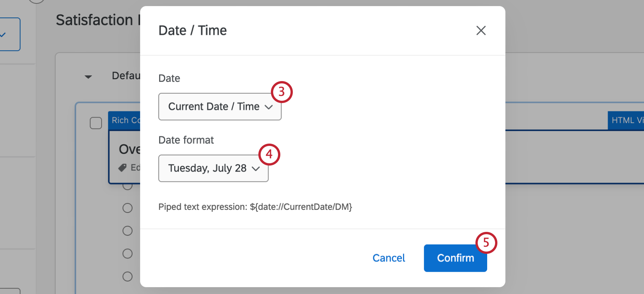Open the Current Date / Time dropdown

coord(220,106)
